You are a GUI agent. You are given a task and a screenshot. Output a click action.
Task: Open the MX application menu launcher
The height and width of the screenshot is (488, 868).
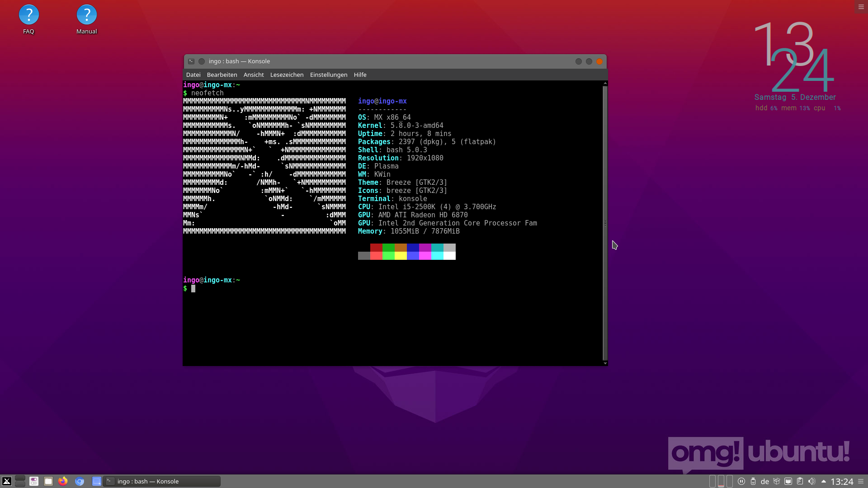coord(7,481)
